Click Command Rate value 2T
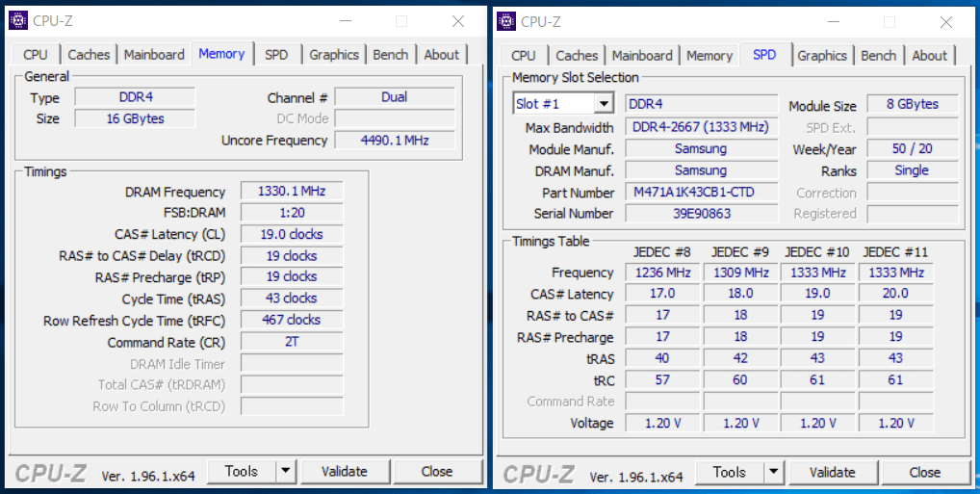Viewport: 980px width, 494px height. [x=292, y=342]
